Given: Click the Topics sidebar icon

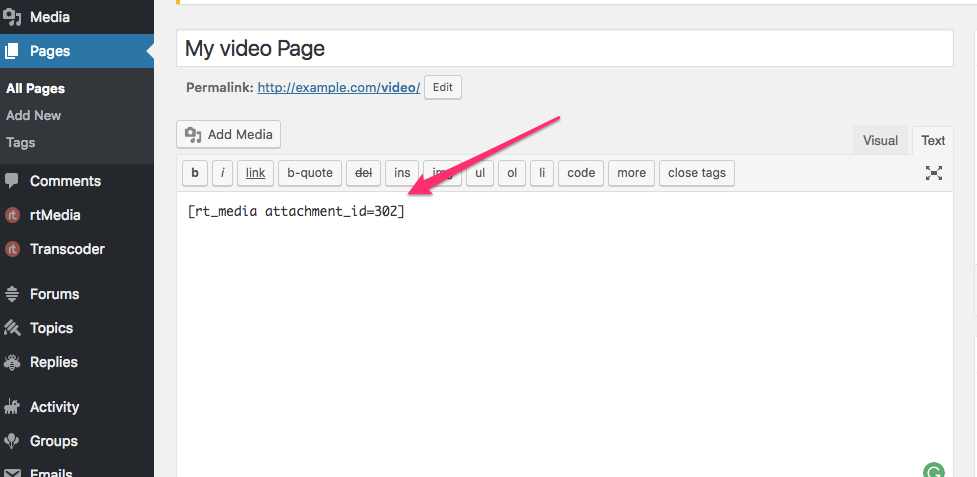Looking at the screenshot, I should (x=13, y=328).
